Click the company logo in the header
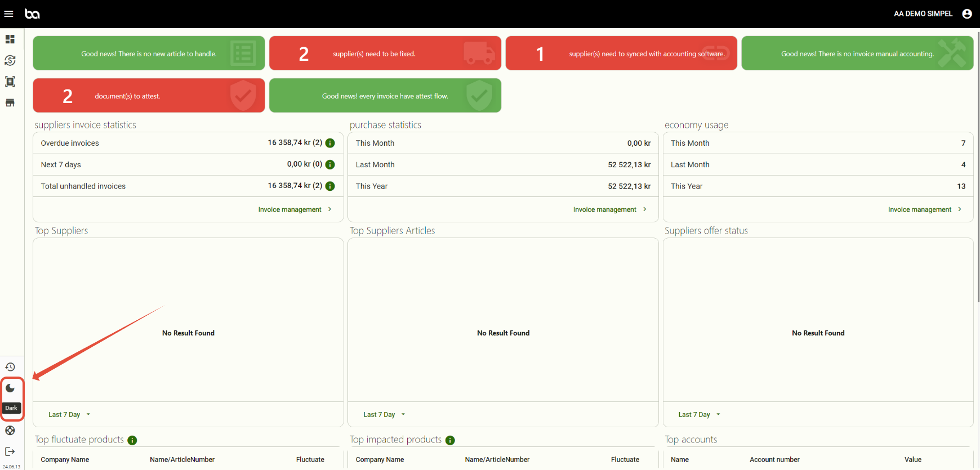Screen dimensions: 980x470 [32, 14]
